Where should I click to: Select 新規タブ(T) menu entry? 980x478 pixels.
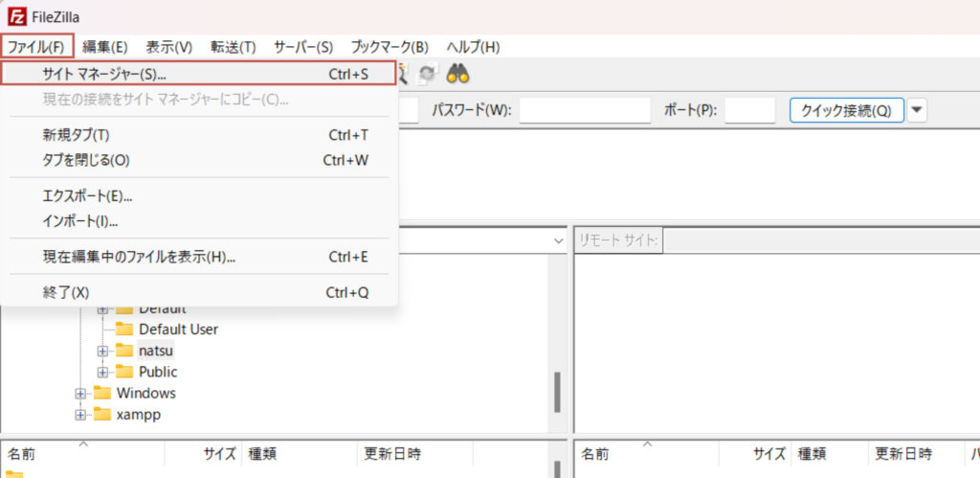(77, 135)
